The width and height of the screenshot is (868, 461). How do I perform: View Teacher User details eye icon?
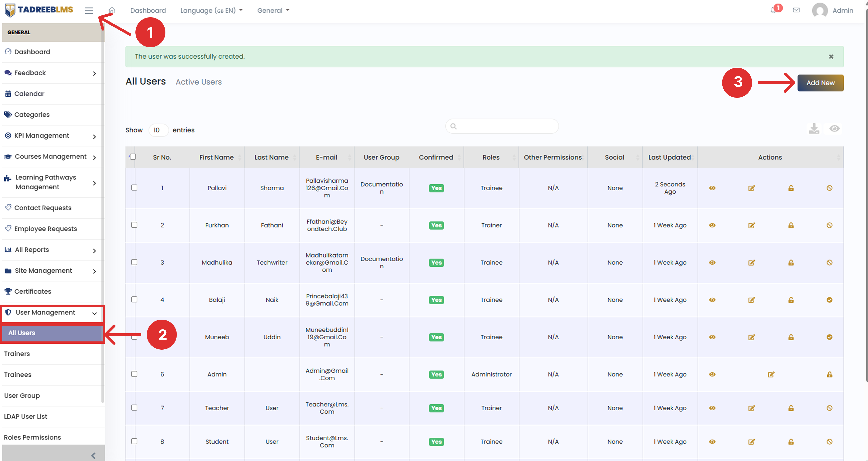click(x=712, y=408)
